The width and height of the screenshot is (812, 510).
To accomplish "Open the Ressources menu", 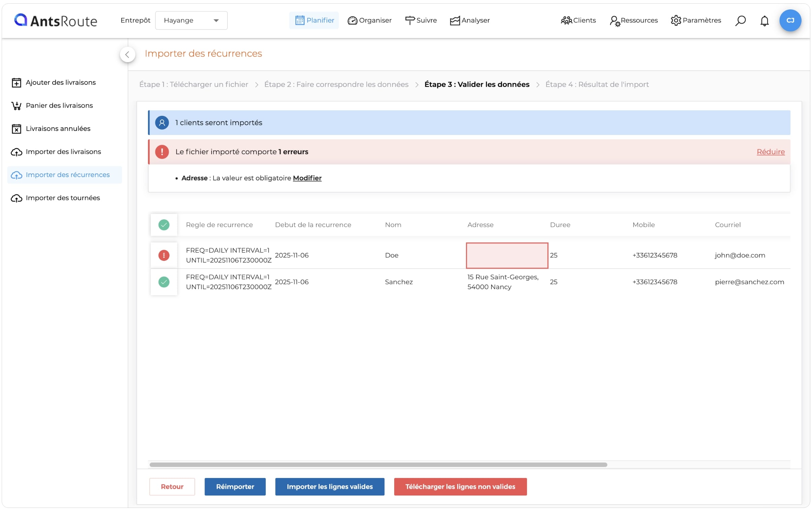I will tap(634, 20).
